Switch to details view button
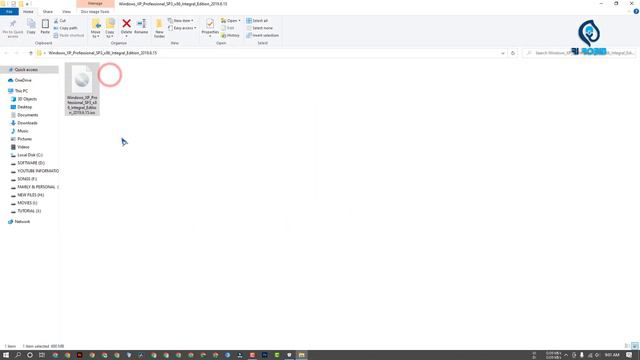 click(627, 346)
